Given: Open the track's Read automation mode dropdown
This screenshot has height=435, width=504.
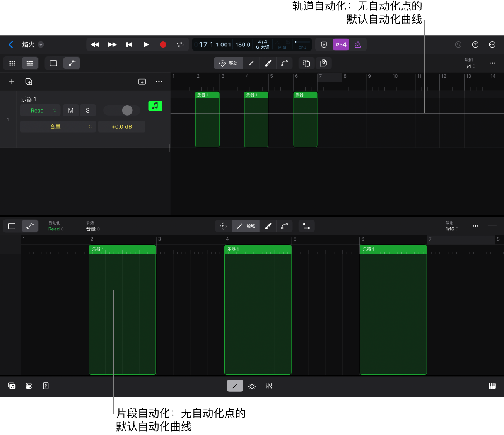Looking at the screenshot, I should (x=40, y=110).
